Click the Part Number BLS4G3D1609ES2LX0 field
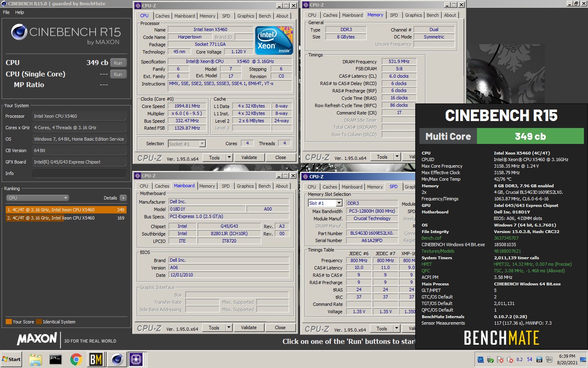Screen dimensions: 588x368 (x=372, y=233)
